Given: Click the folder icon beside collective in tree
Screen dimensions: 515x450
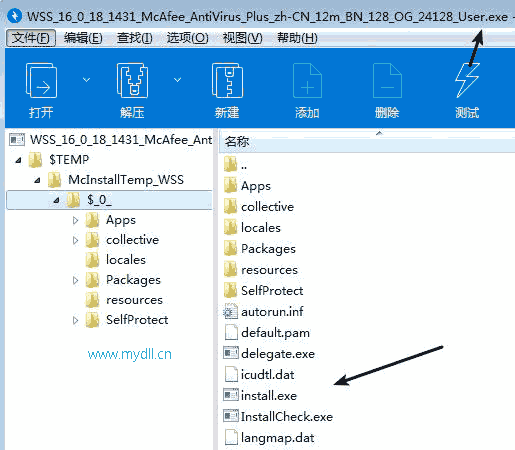Looking at the screenshot, I should (92, 240).
